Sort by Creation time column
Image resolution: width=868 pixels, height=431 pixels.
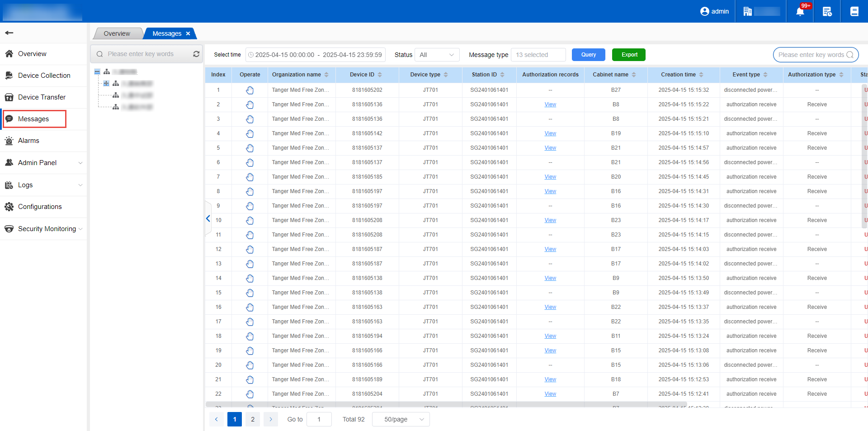click(x=701, y=75)
